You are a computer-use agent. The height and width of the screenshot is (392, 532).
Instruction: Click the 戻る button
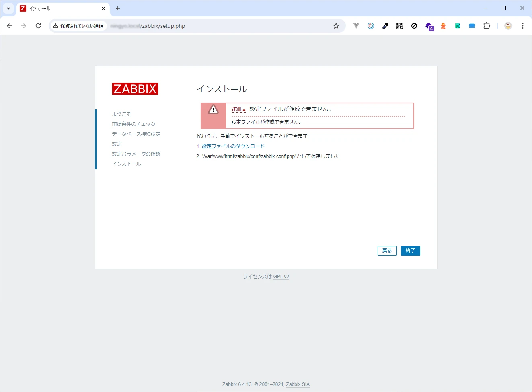point(387,251)
